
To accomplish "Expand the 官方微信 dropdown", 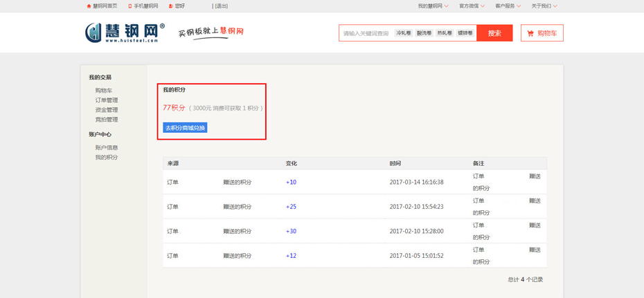I will 472,6.
